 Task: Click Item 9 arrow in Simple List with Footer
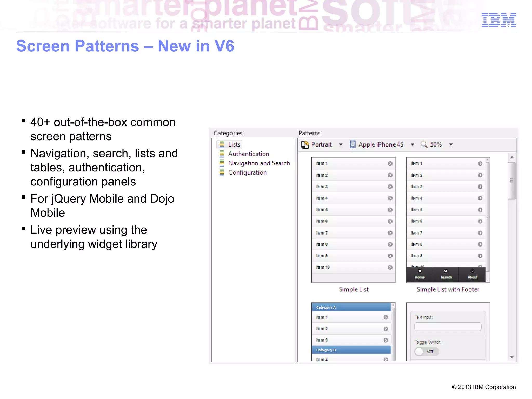(480, 256)
